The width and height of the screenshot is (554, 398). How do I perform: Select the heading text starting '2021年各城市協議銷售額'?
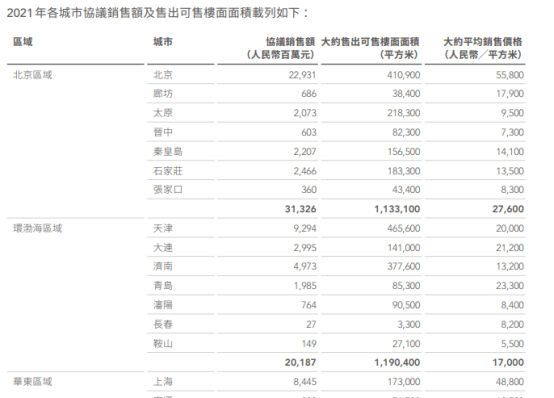tap(158, 13)
